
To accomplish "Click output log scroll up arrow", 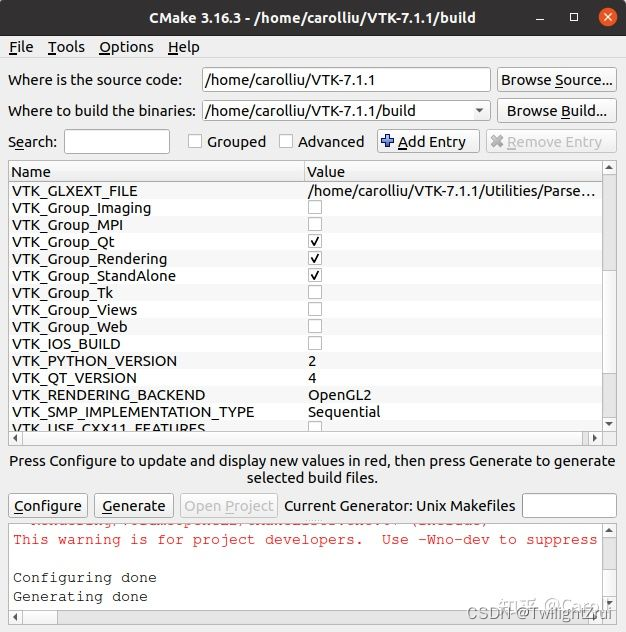I will [609, 530].
